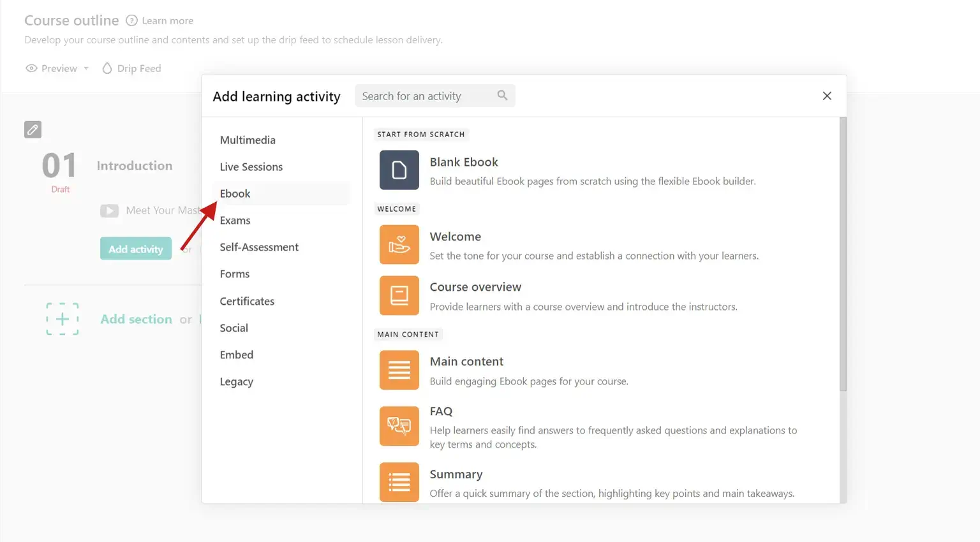
Task: Click the pencil edit icon
Action: pos(33,129)
